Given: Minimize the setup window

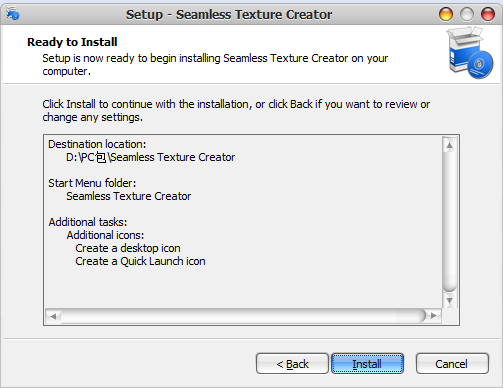Looking at the screenshot, I should [x=446, y=14].
